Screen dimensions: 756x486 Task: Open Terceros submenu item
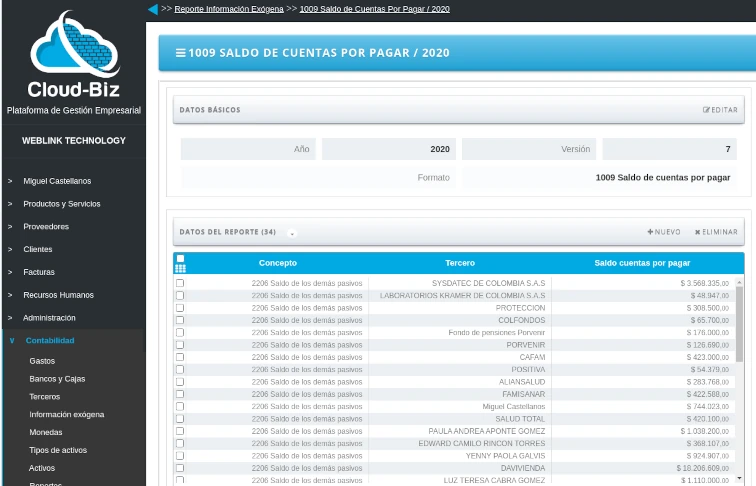44,397
